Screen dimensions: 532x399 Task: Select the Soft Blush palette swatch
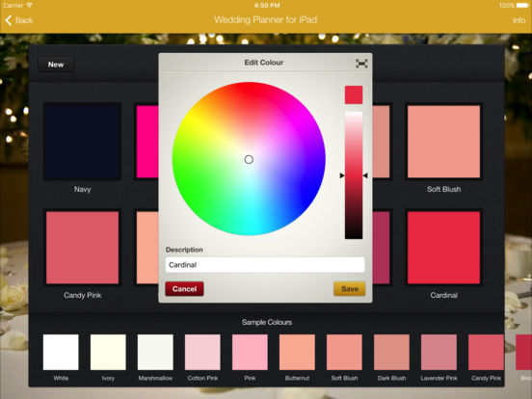443,142
